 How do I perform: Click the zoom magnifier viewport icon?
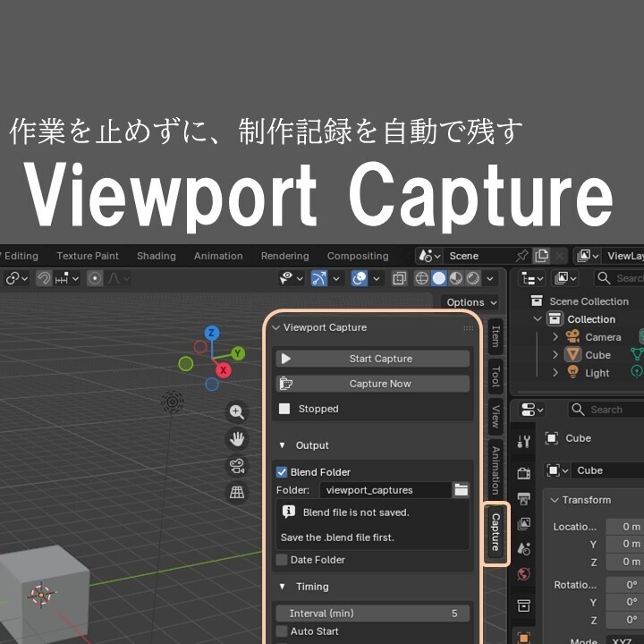pyautogui.click(x=236, y=411)
